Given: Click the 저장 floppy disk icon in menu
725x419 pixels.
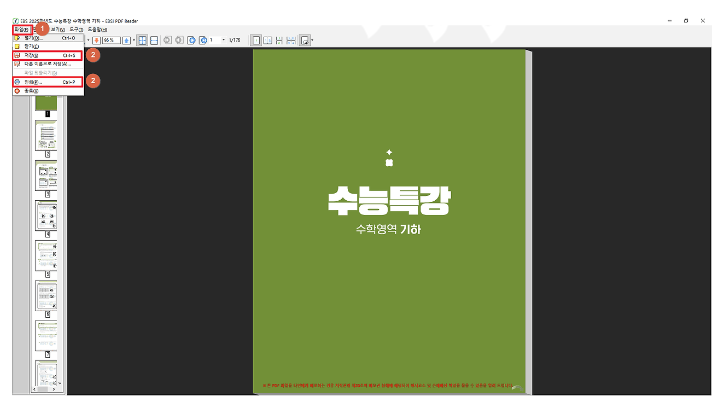Looking at the screenshot, I should click(17, 55).
